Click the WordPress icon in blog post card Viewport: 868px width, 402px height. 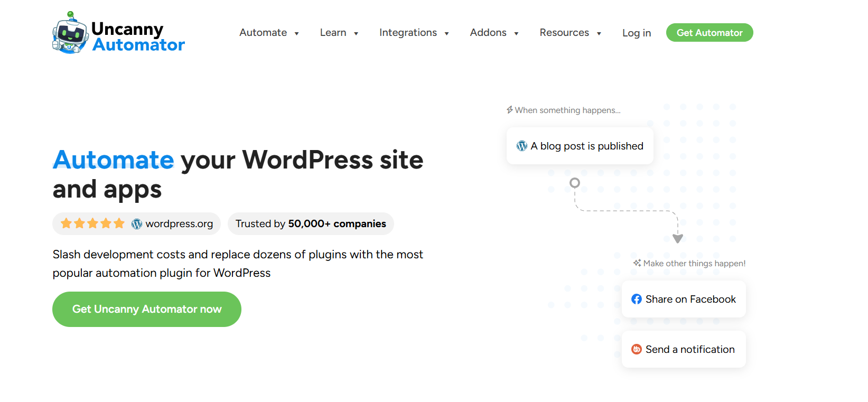pyautogui.click(x=521, y=146)
